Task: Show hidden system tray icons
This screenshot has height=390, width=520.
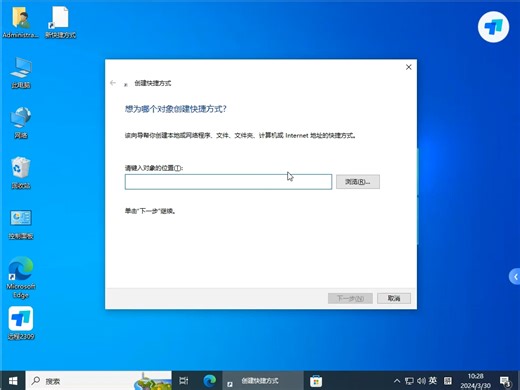Action: [x=397, y=381]
